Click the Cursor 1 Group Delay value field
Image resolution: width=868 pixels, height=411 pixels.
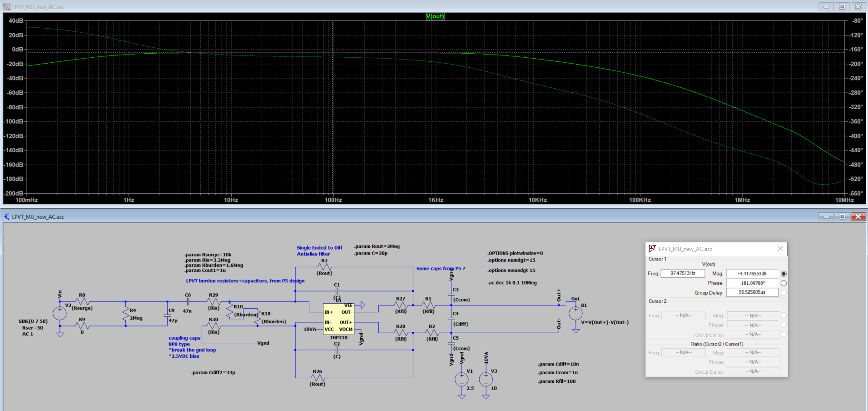[752, 292]
